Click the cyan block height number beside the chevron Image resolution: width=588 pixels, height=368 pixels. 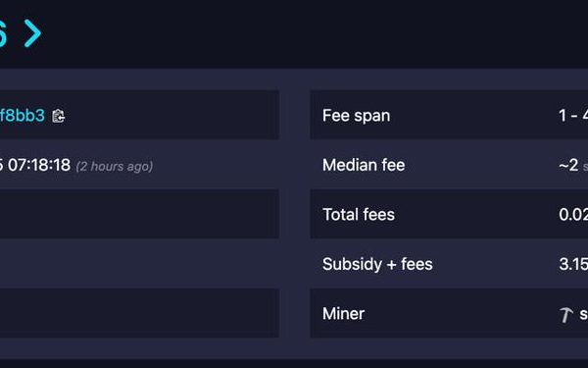3,33
